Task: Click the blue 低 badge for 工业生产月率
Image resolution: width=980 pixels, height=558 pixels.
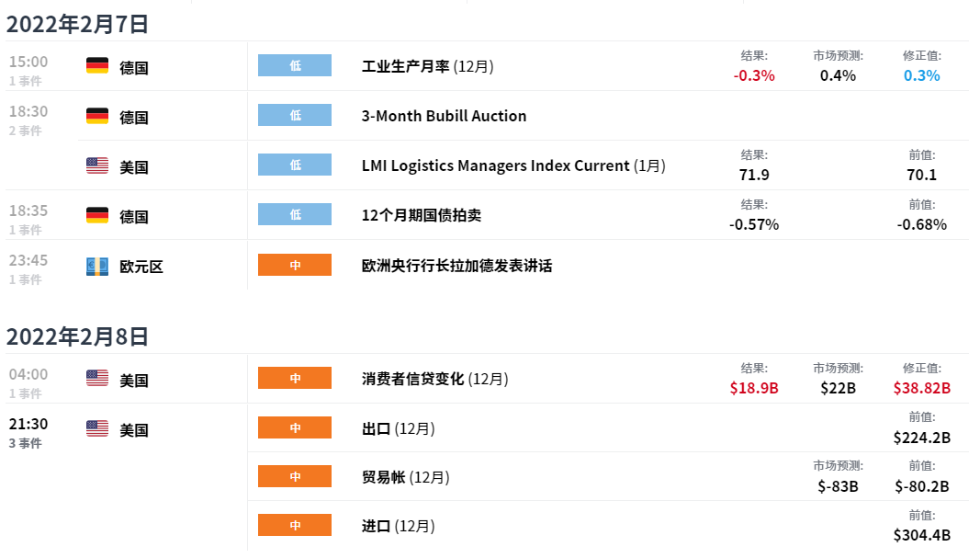Action: tap(295, 65)
